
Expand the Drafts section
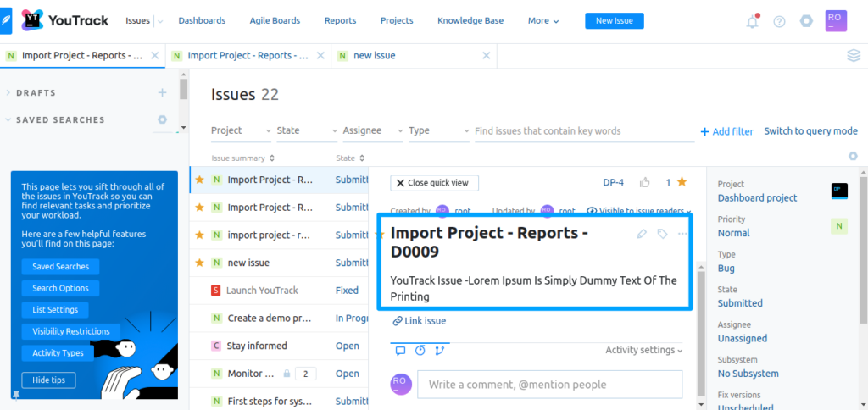36,92
